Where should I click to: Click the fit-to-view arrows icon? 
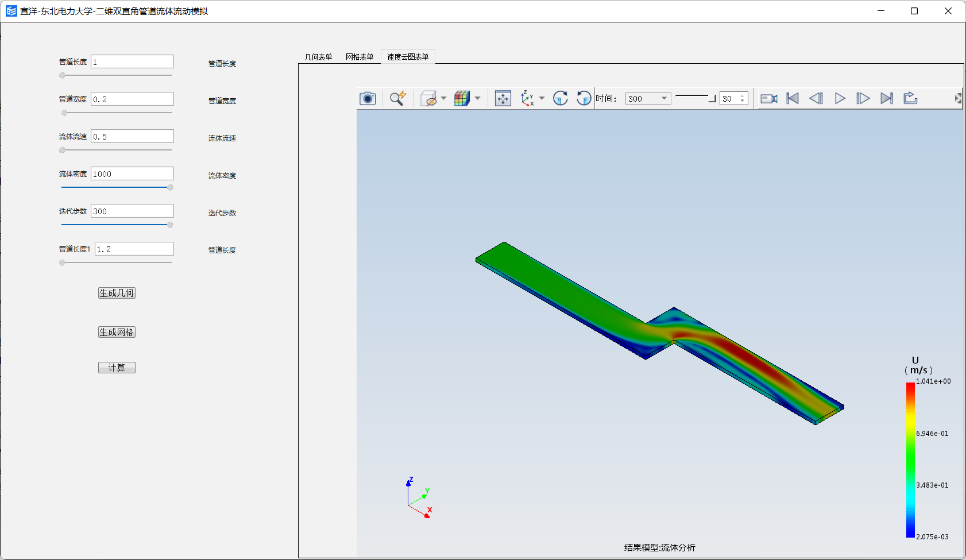[x=503, y=99]
